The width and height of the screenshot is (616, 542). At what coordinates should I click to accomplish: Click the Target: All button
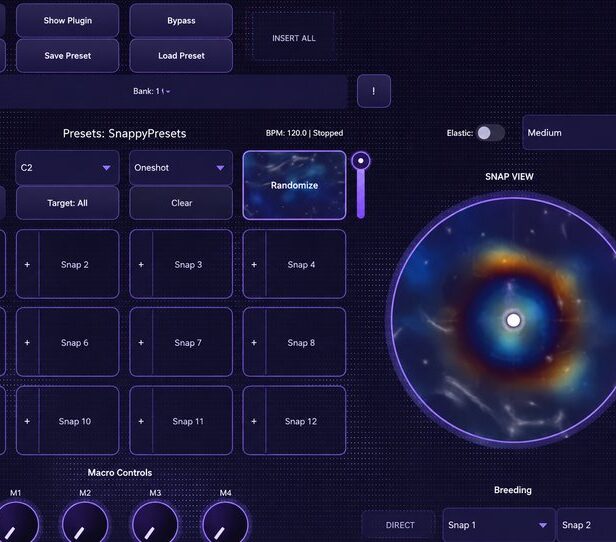(x=68, y=203)
